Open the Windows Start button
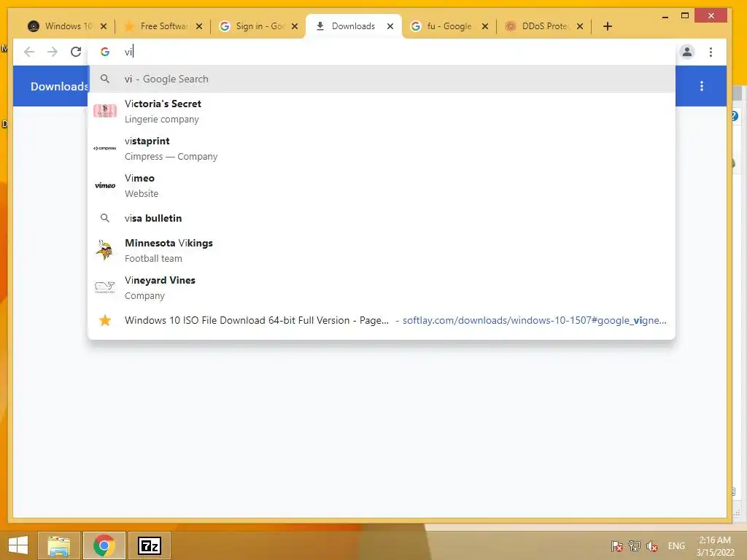Image resolution: width=747 pixels, height=560 pixels. pos(18,545)
